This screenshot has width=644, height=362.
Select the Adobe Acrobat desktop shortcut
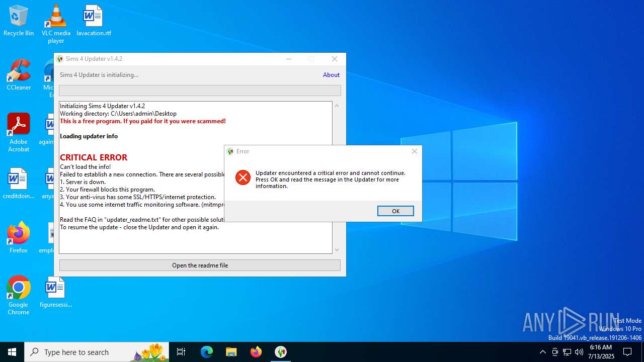click(x=19, y=133)
